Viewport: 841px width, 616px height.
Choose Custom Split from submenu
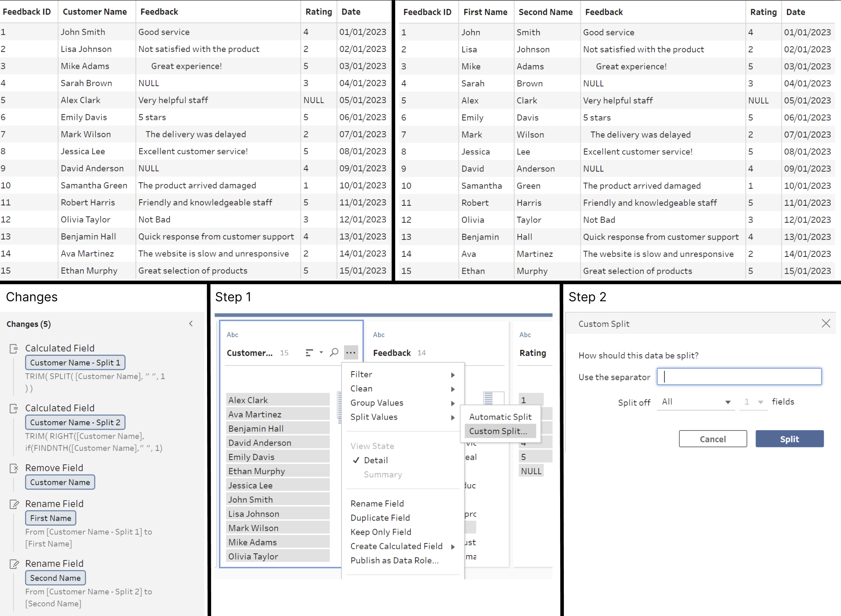498,431
